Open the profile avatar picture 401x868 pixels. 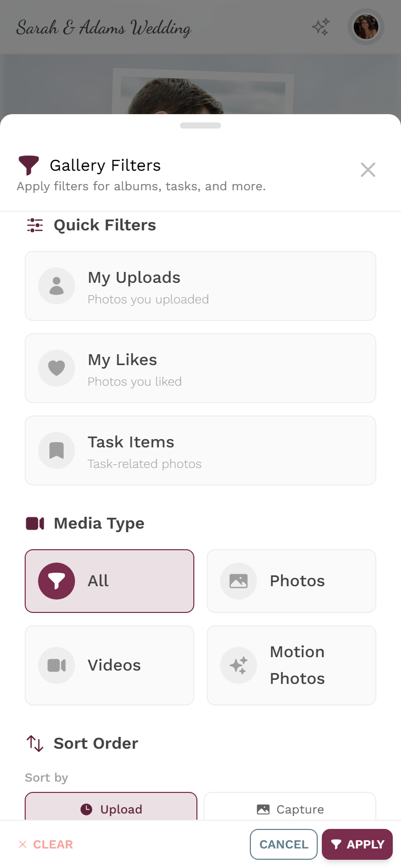click(x=366, y=27)
